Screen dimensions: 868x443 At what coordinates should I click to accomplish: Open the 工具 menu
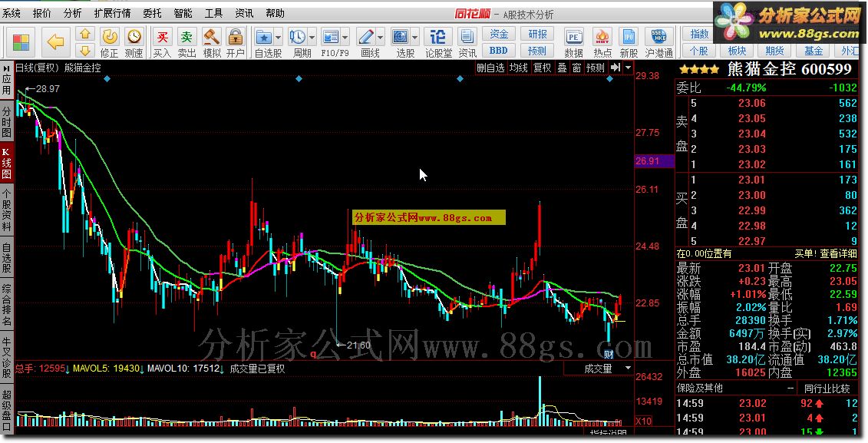tap(213, 13)
